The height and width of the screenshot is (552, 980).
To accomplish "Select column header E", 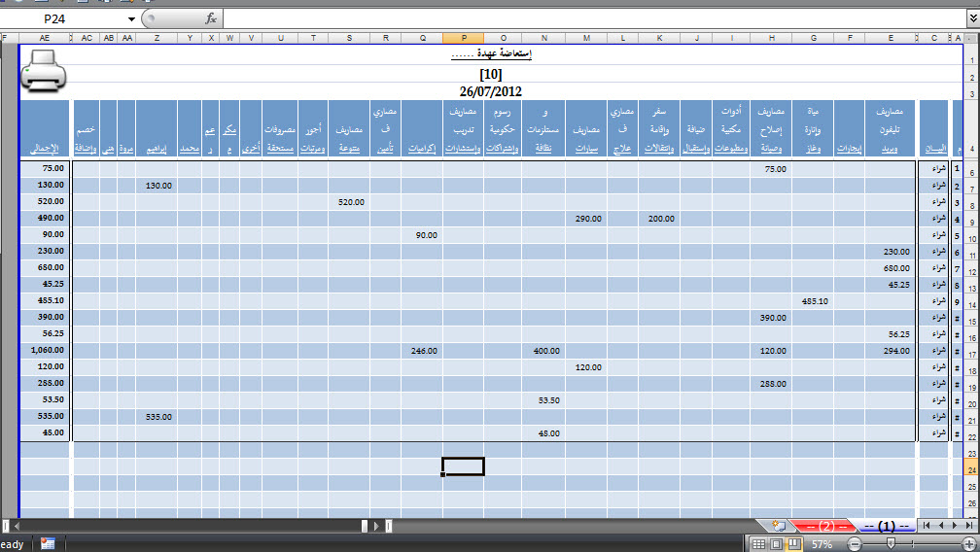I will (891, 38).
